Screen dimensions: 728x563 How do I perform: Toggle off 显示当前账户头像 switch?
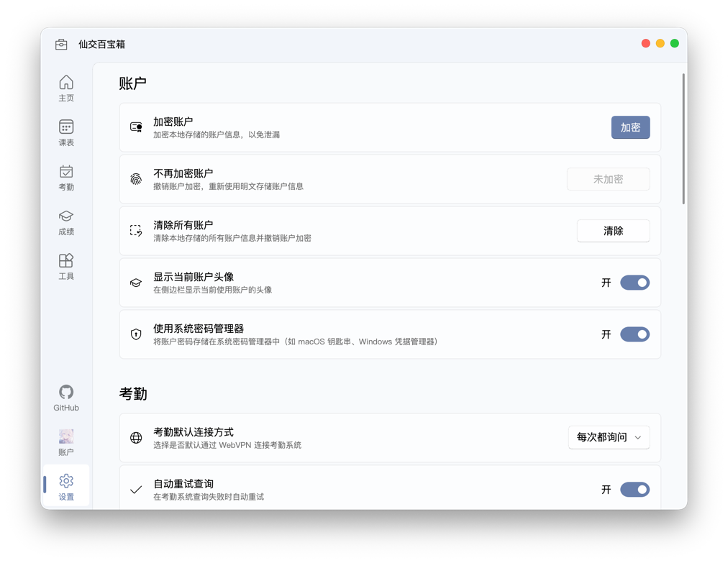click(634, 283)
